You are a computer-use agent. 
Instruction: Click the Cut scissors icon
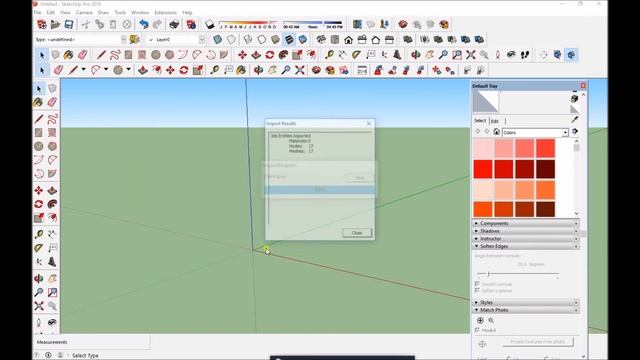coord(86,24)
